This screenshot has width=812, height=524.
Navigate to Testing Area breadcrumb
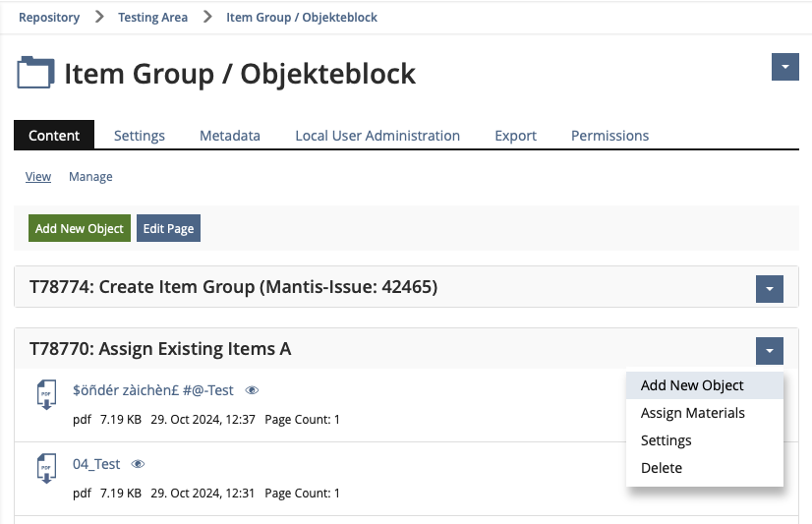coord(152,17)
